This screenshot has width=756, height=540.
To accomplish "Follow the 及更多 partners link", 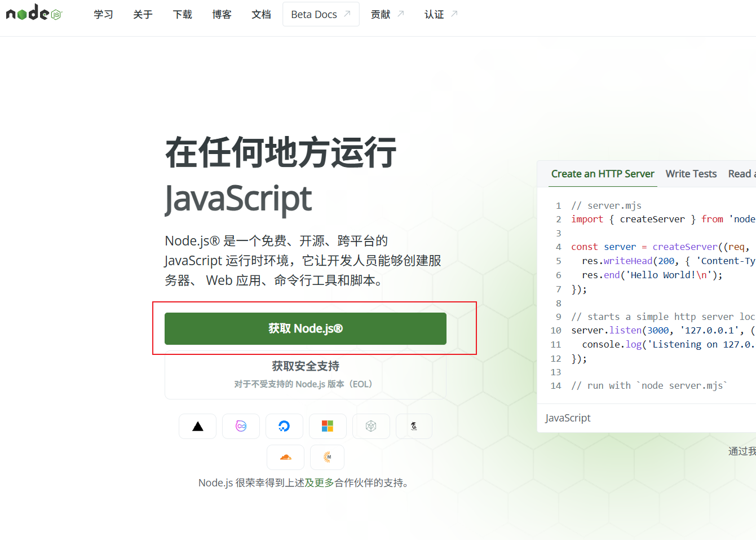I will coord(320,483).
